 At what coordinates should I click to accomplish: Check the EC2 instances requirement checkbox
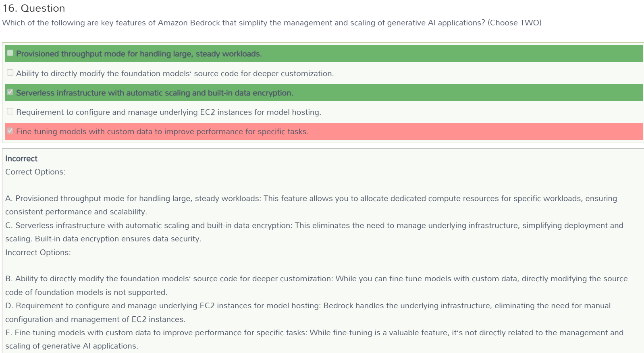click(10, 111)
